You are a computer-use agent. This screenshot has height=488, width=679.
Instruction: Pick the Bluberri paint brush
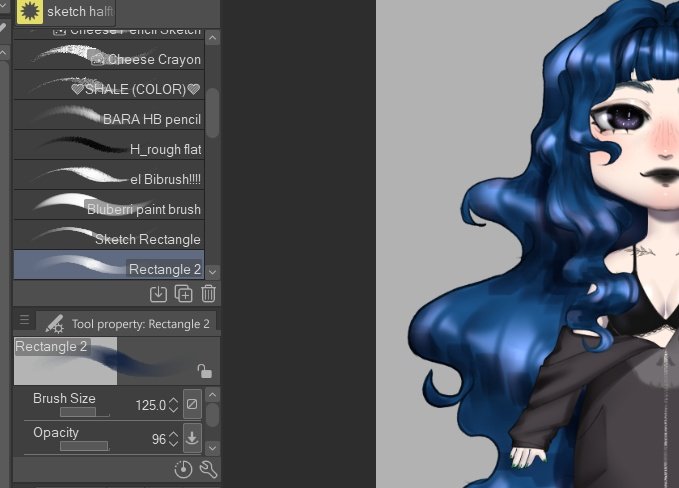pos(109,204)
